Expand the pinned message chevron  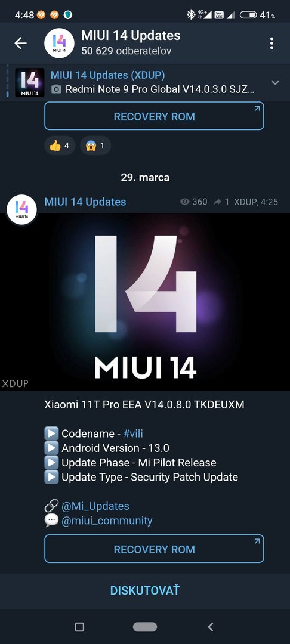275,82
